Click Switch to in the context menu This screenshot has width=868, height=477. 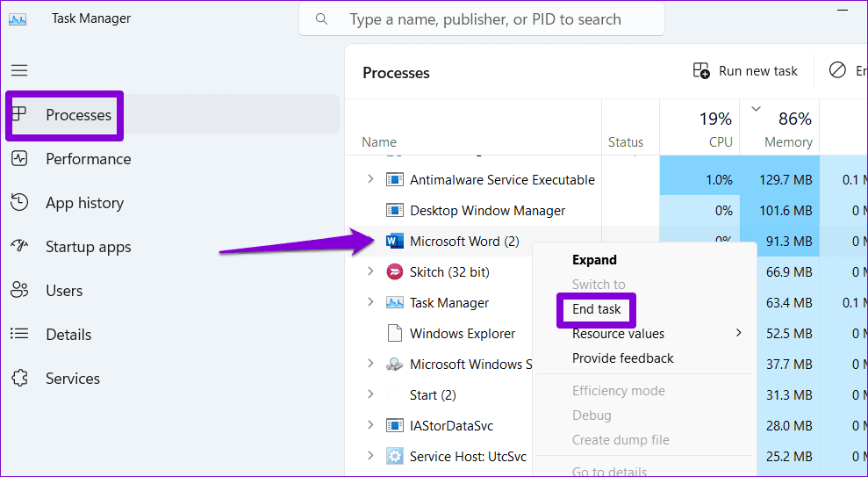click(599, 285)
